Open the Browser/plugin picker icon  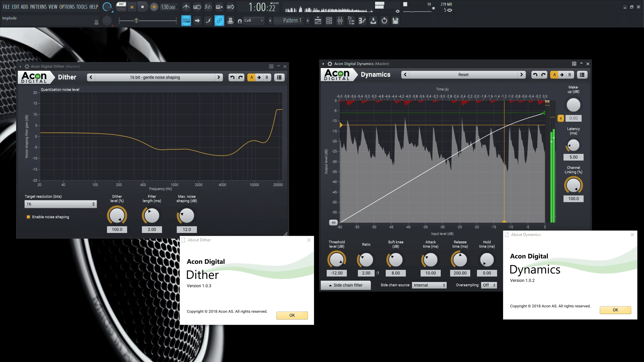coord(351,21)
